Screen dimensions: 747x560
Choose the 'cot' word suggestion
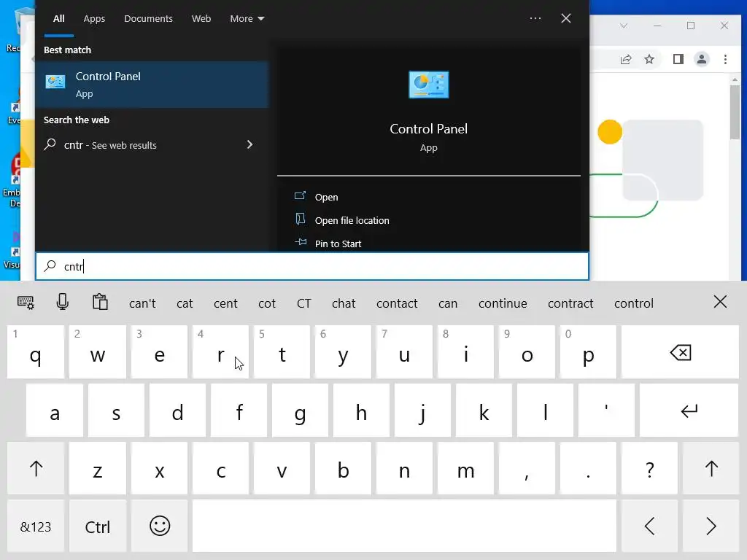[x=267, y=303]
